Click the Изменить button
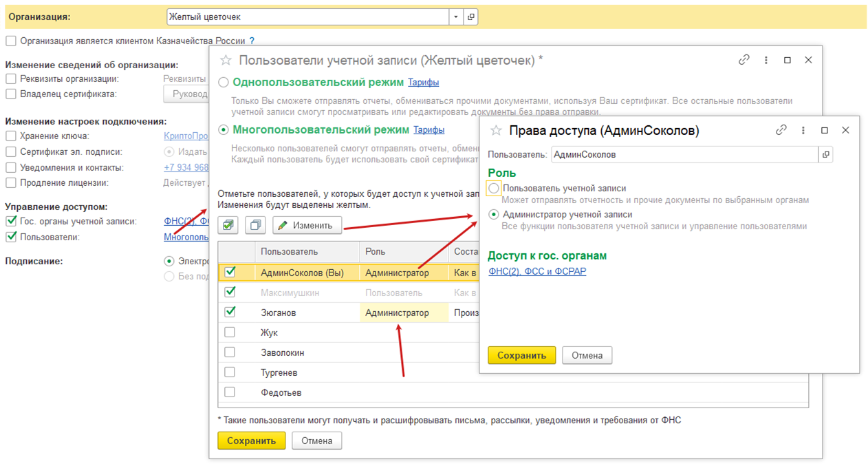This screenshot has width=868, height=466. tap(307, 225)
